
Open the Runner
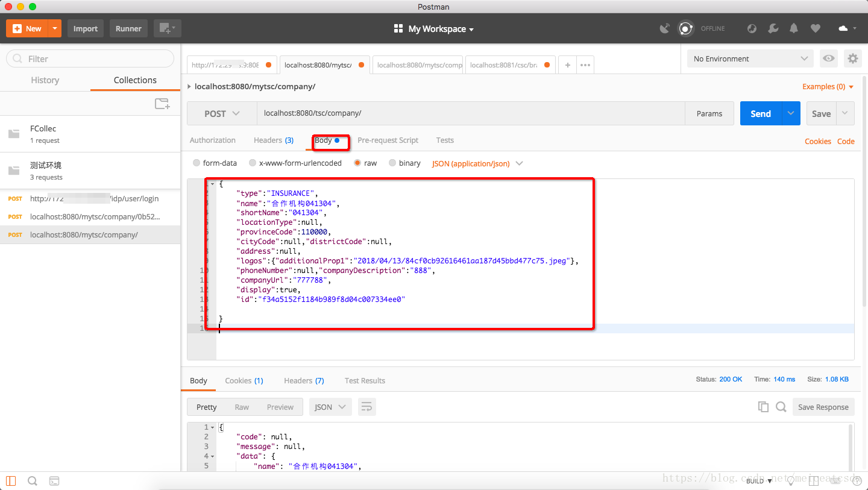click(128, 28)
